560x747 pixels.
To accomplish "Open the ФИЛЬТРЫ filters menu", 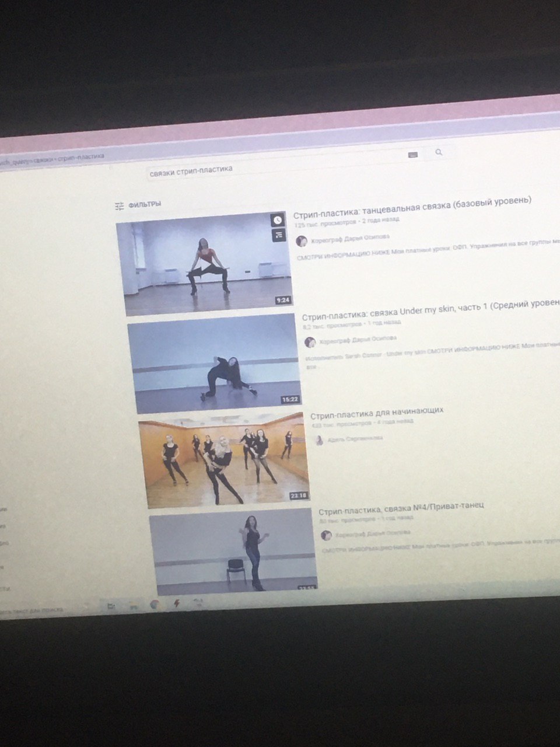I will 138,205.
